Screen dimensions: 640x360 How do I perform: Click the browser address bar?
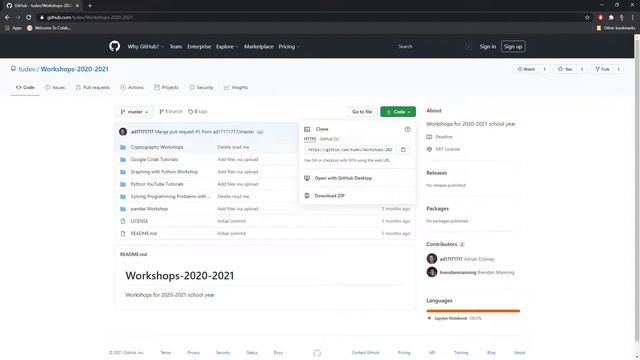(310, 18)
